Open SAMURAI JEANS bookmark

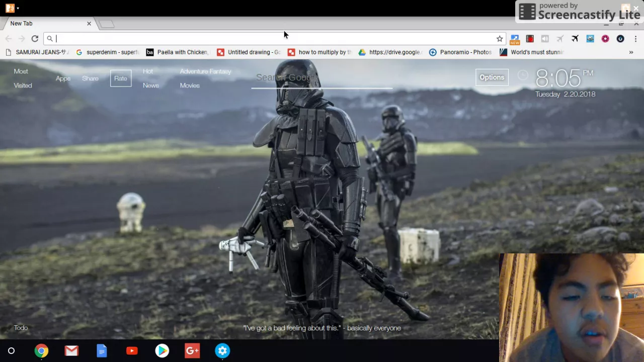pyautogui.click(x=36, y=52)
